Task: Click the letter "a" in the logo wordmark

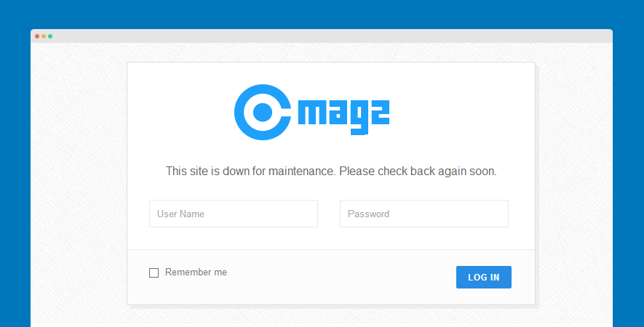Action: (x=335, y=114)
